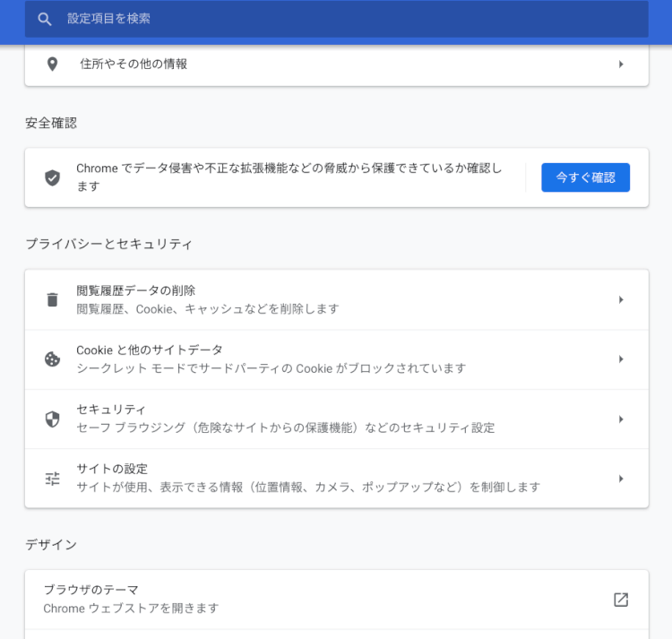Open Cookie と他のサイトデータ settings
The width and height of the screenshot is (672, 639).
click(x=336, y=359)
